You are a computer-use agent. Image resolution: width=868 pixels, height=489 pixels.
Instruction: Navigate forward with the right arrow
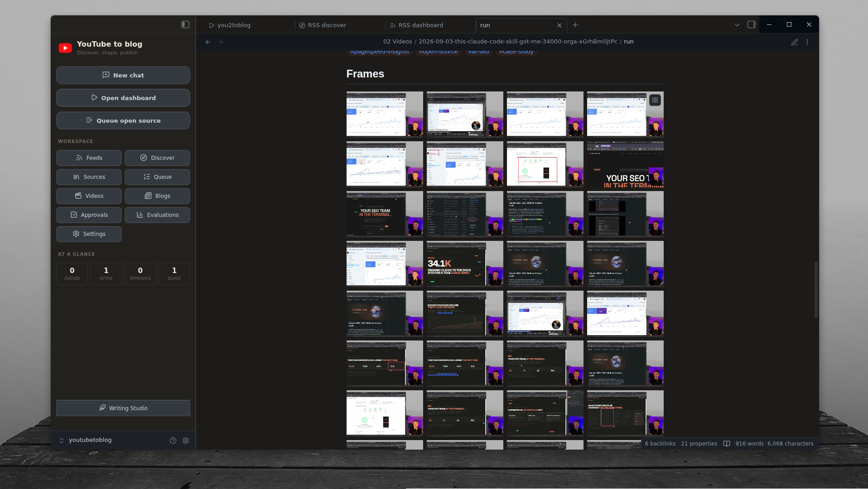coord(221,42)
